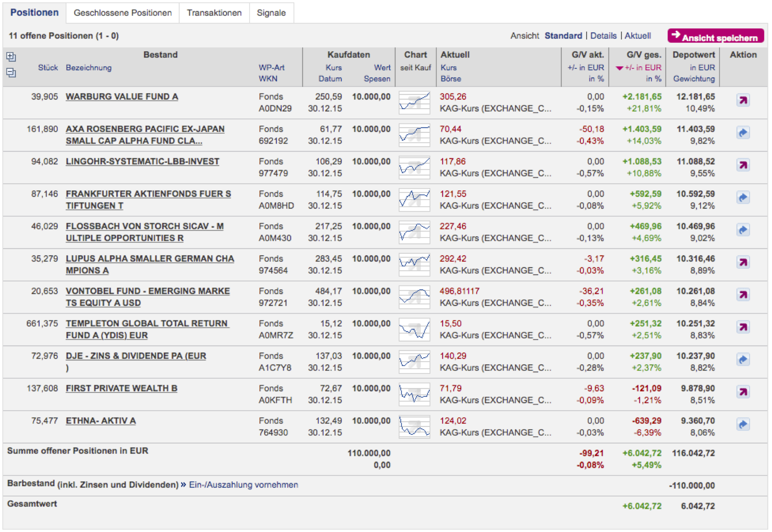Click Ein-/Auszahlung vornehmen link
Image resolution: width=772 pixels, height=532 pixels.
(243, 485)
